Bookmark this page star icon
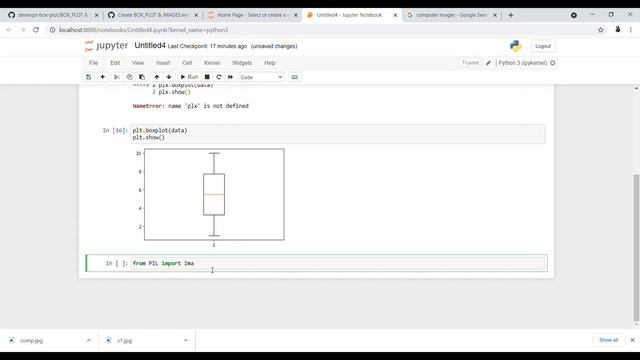The height and width of the screenshot is (360, 640). tap(601, 30)
